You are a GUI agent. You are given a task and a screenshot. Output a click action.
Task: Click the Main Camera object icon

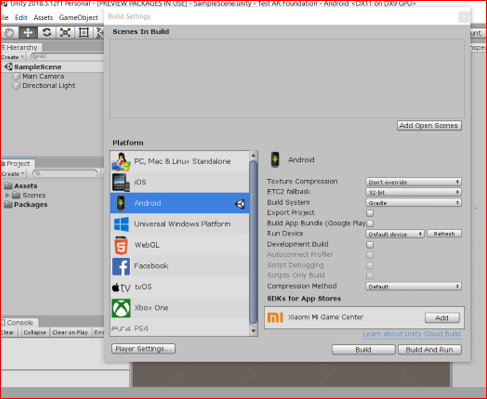coord(16,76)
